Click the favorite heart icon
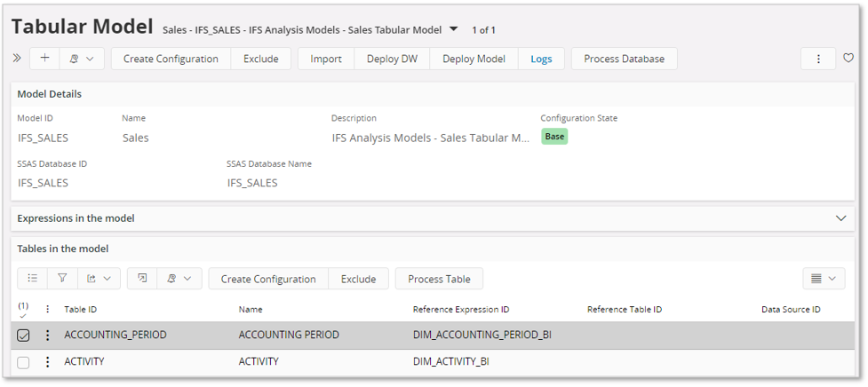The width and height of the screenshot is (868, 387). pyautogui.click(x=848, y=59)
